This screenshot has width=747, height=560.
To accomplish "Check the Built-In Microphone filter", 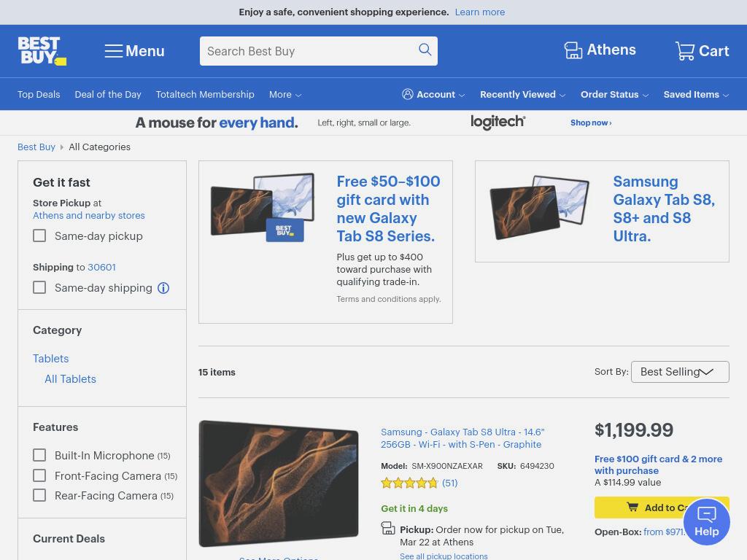I will click(39, 455).
